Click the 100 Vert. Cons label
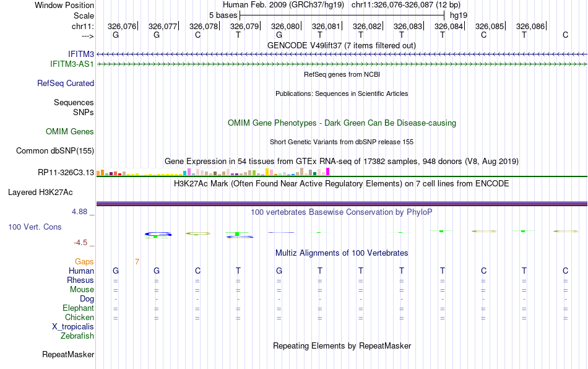Viewport: 588px width, 369px height. (35, 227)
